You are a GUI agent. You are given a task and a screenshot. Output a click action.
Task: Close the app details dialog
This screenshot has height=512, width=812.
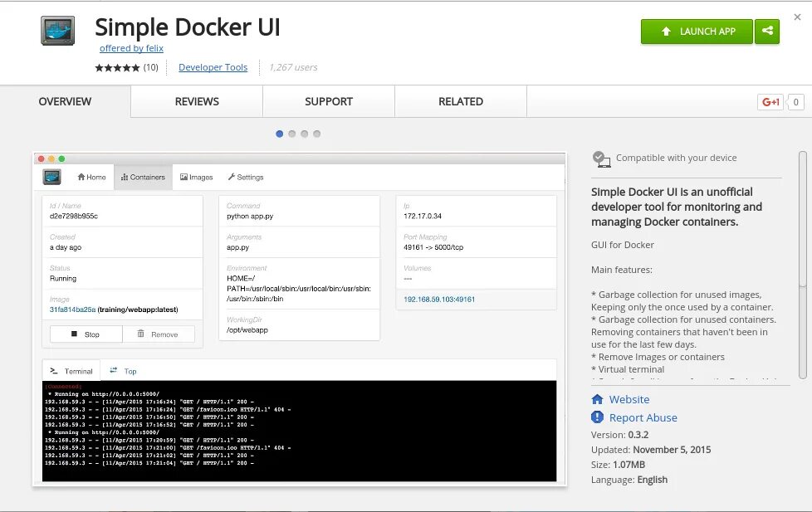(797, 17)
